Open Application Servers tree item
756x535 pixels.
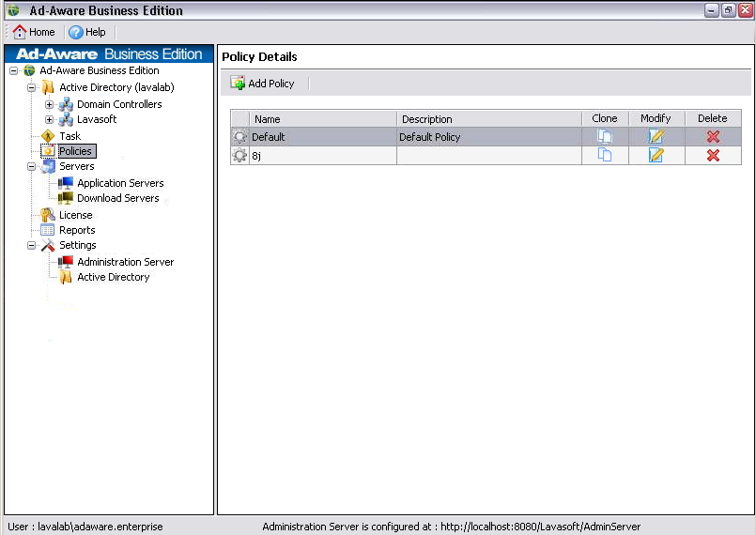tap(120, 183)
